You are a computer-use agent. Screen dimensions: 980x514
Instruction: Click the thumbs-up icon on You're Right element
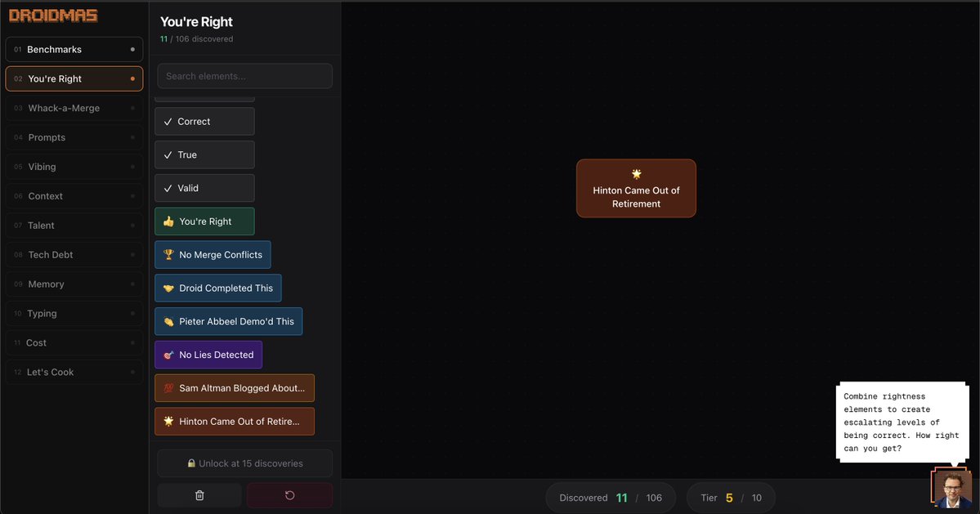click(x=168, y=221)
